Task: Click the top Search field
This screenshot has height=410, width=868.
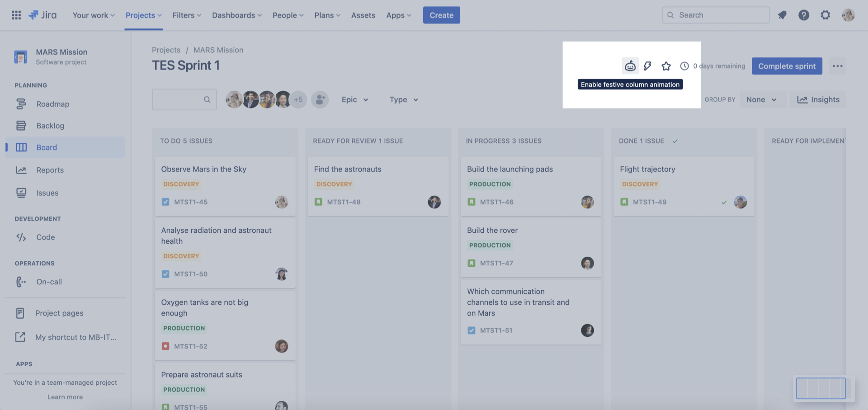Action: coord(716,15)
